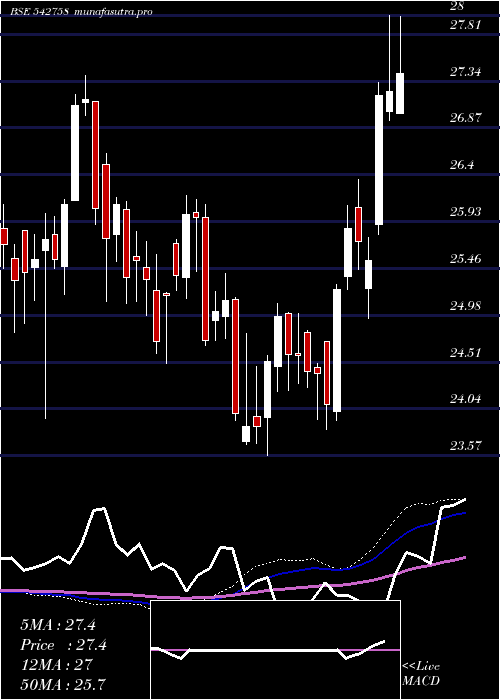This screenshot has height=700, width=500.
Task: Click the last white candlestick near 27.34
Action: (x=400, y=93)
